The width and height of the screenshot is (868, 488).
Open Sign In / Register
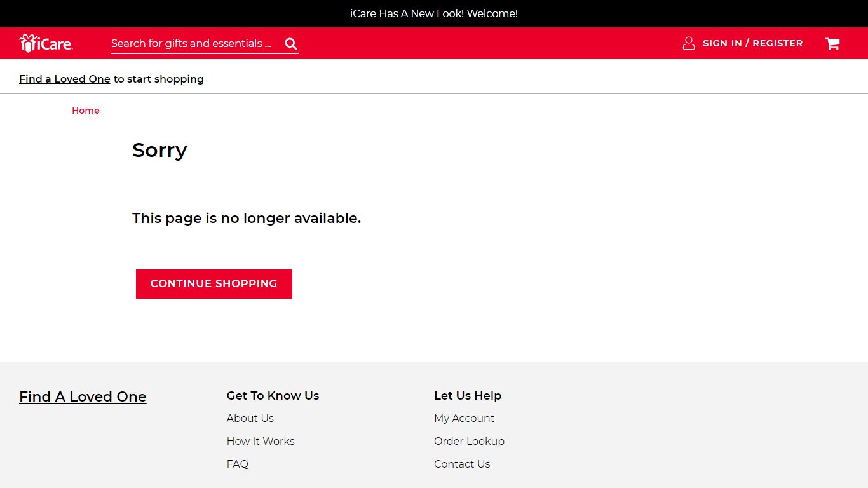(x=752, y=43)
